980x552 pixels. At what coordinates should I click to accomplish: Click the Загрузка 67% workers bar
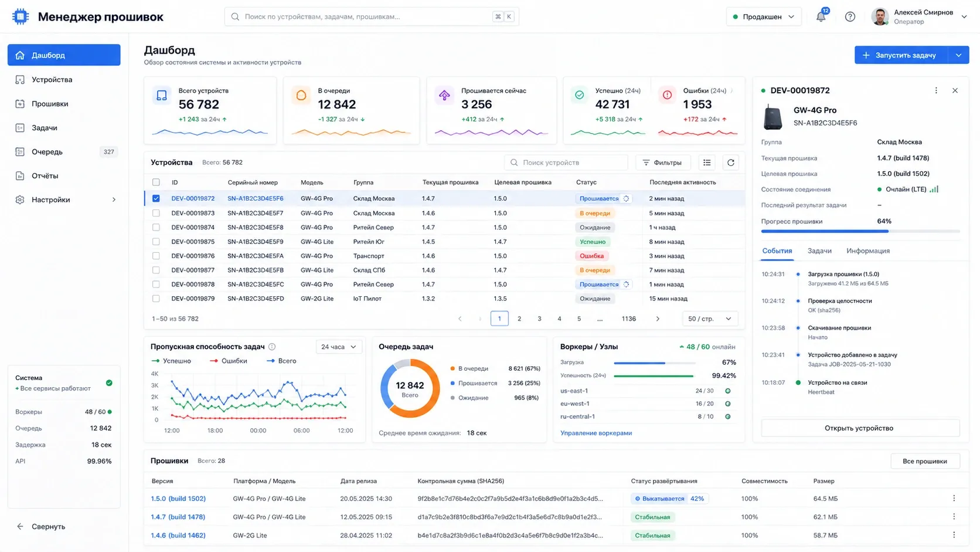tap(654, 363)
